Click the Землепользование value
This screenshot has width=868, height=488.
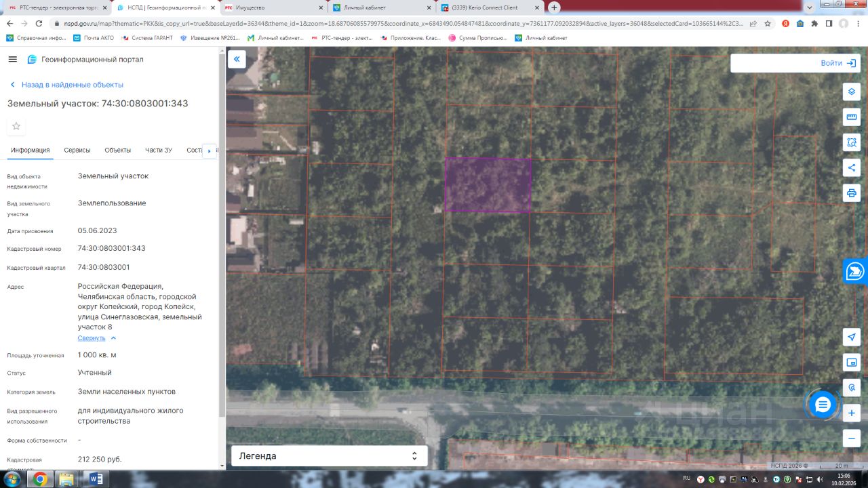112,203
